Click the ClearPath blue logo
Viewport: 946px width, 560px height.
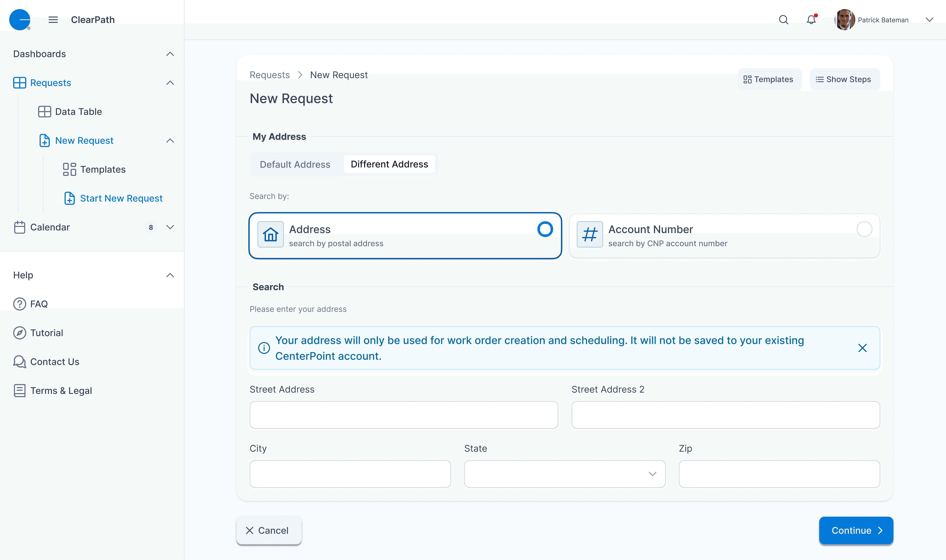20,20
